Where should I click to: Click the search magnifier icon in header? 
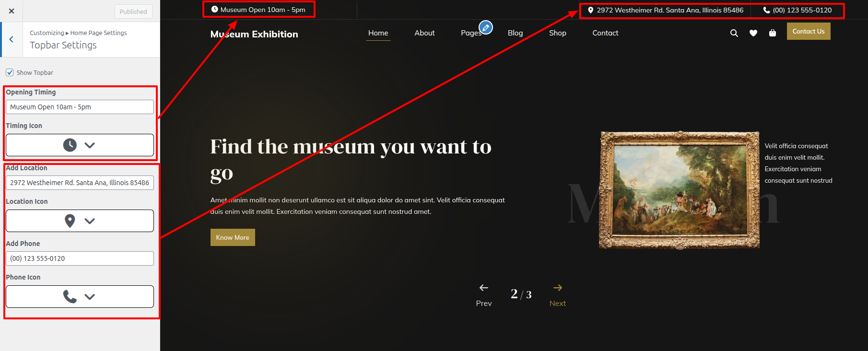coord(734,33)
